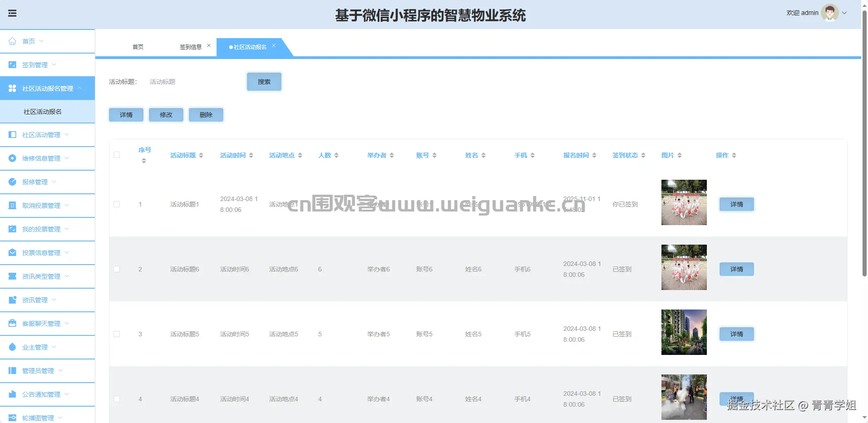Screen dimensions: 868x423
Task: Switch to the 首页 tab
Action: pos(138,46)
